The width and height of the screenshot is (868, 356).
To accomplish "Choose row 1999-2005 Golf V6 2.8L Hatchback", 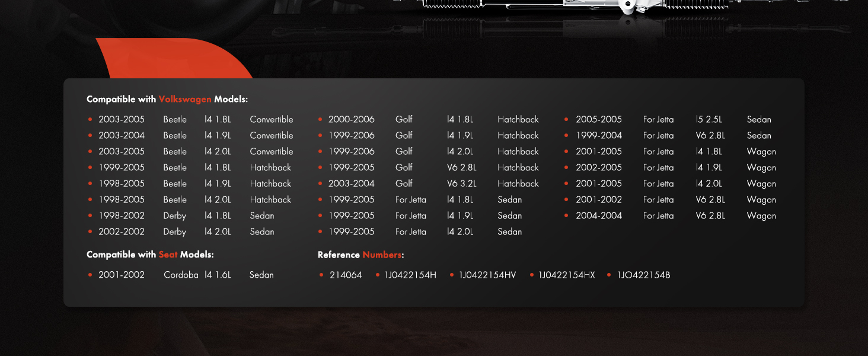I will [x=429, y=167].
